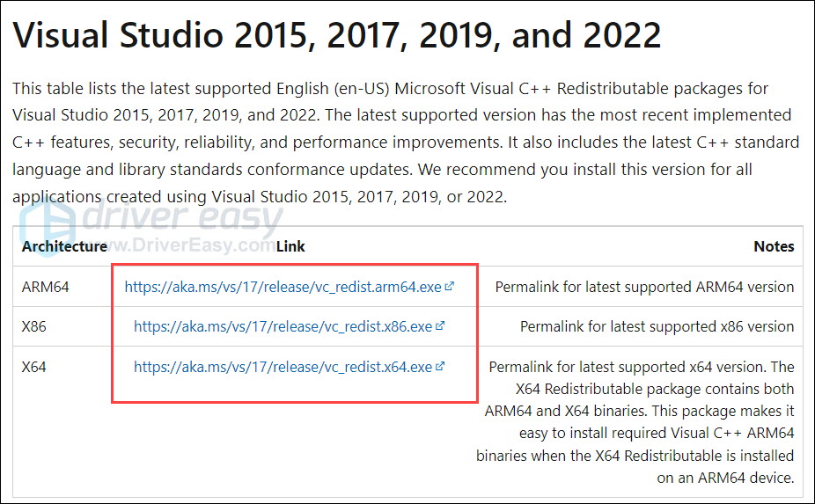Click the Notes column header
The height and width of the screenshot is (504, 815).
774,246
